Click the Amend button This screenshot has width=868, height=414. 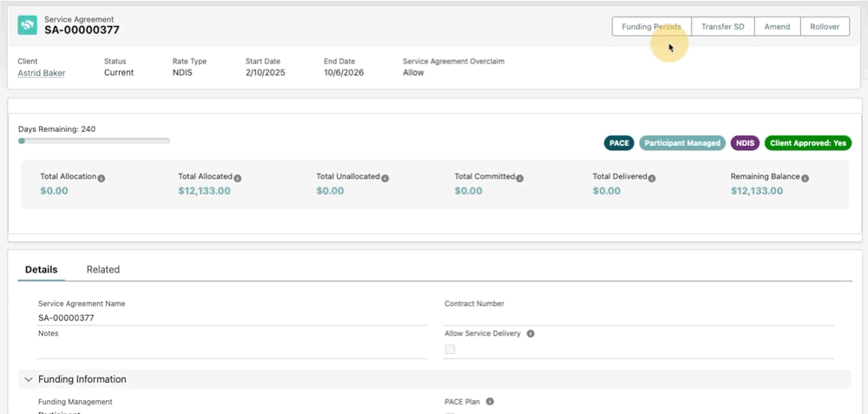coord(777,27)
